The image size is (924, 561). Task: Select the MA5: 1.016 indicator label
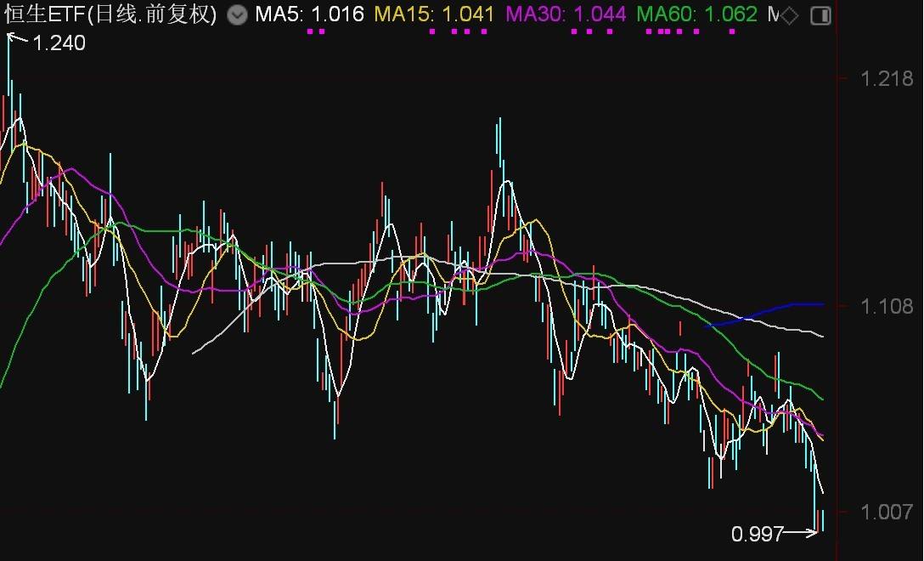[x=309, y=14]
